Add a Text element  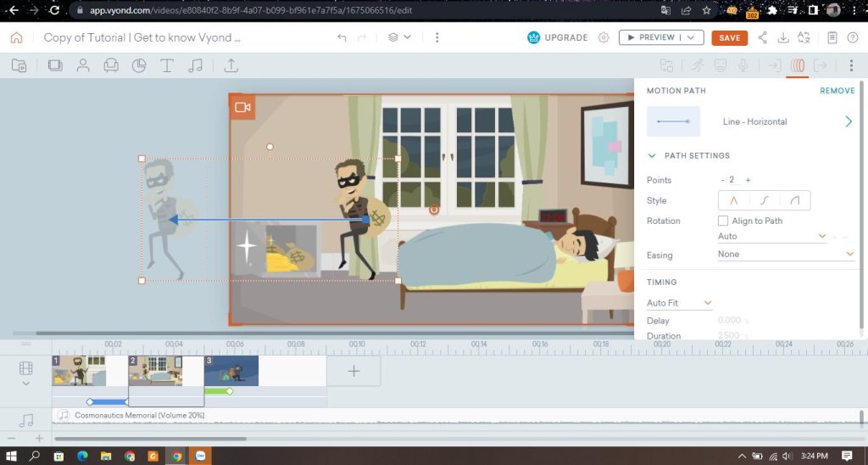pos(167,65)
